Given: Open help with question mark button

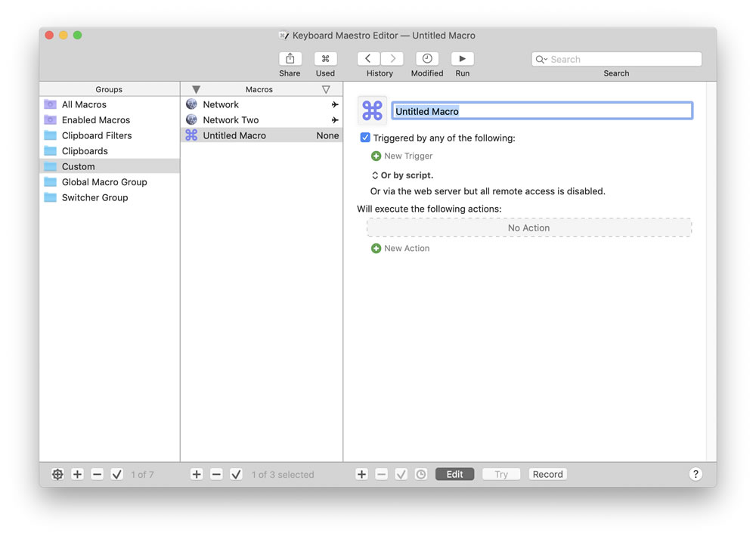Looking at the screenshot, I should [696, 475].
